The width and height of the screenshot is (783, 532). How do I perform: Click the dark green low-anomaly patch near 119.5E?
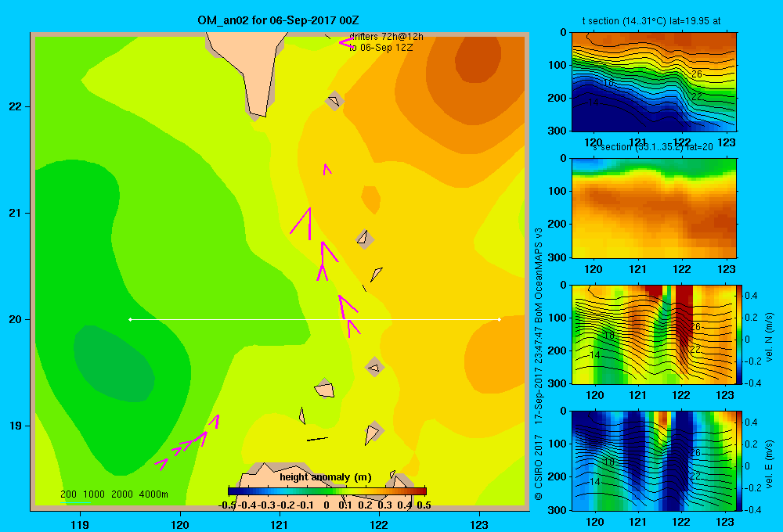pyautogui.click(x=114, y=363)
